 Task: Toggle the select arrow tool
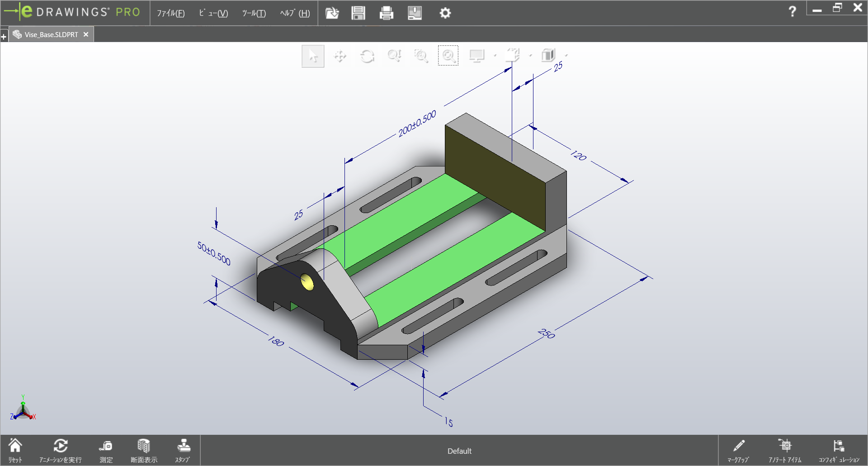click(x=312, y=55)
